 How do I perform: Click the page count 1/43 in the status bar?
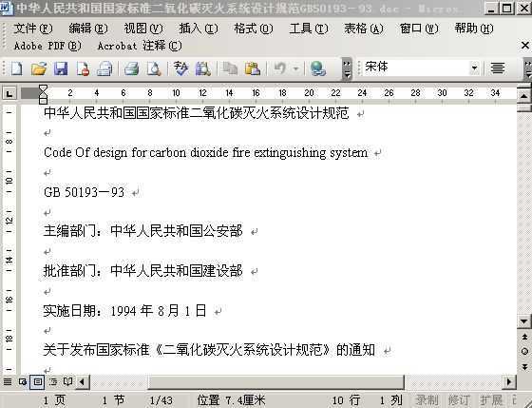click(161, 400)
